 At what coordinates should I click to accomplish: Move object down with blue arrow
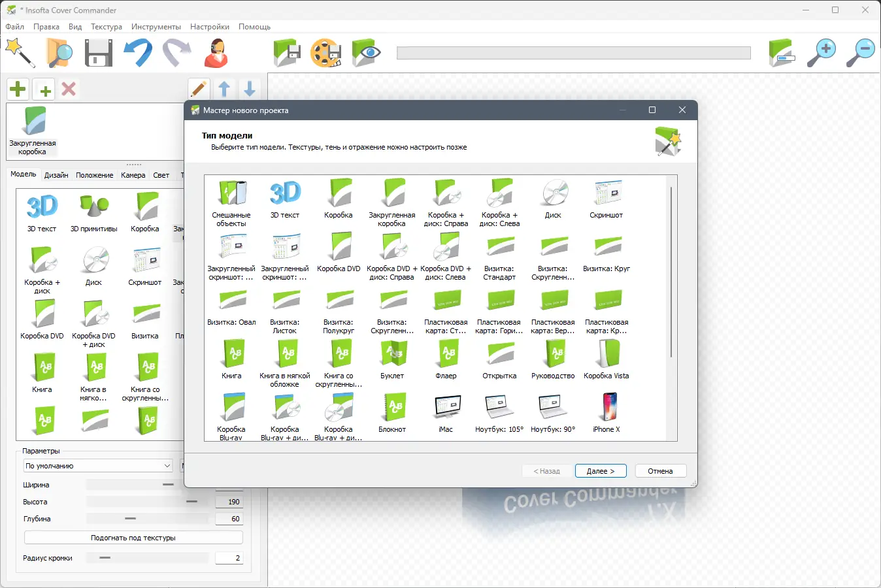pyautogui.click(x=250, y=89)
